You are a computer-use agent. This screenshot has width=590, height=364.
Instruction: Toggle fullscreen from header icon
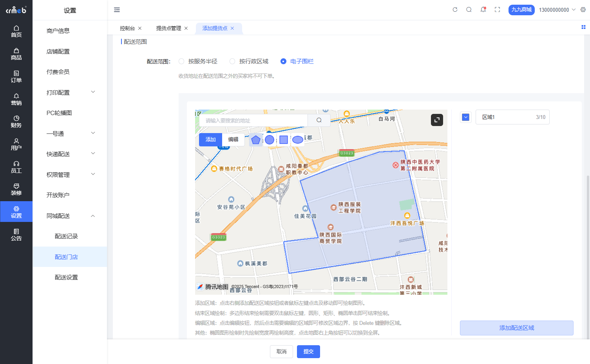(x=497, y=10)
